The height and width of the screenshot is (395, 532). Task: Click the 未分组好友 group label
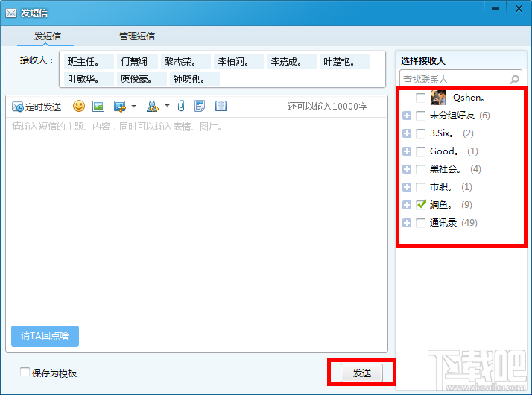pos(452,116)
